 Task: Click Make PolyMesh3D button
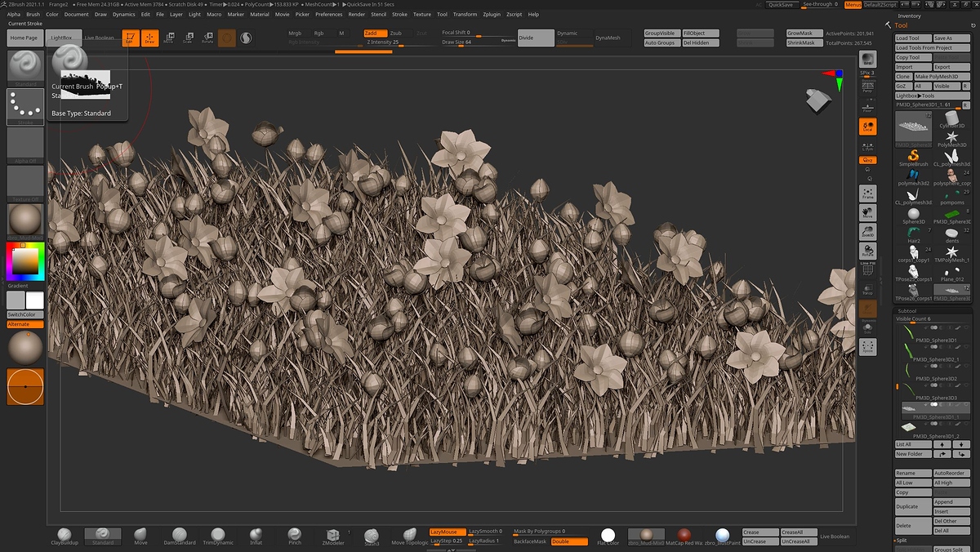[941, 77]
